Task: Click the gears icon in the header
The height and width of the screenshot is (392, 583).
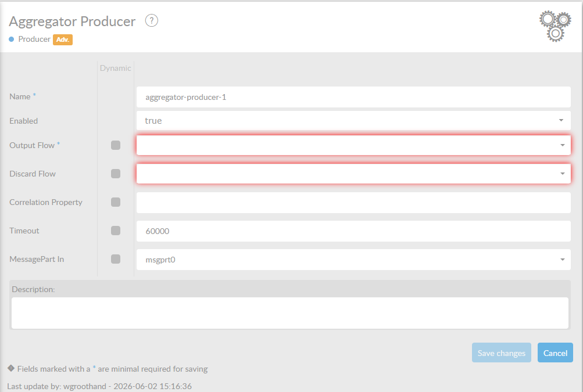Action: click(x=556, y=26)
